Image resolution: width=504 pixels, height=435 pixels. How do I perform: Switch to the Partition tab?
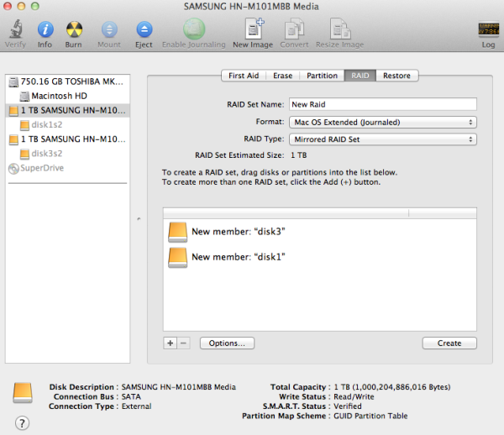(x=322, y=76)
